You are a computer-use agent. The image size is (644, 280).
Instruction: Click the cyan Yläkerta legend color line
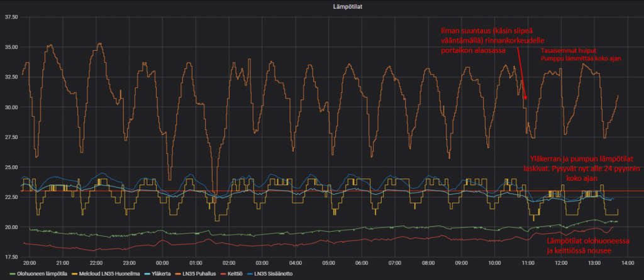[x=145, y=274]
